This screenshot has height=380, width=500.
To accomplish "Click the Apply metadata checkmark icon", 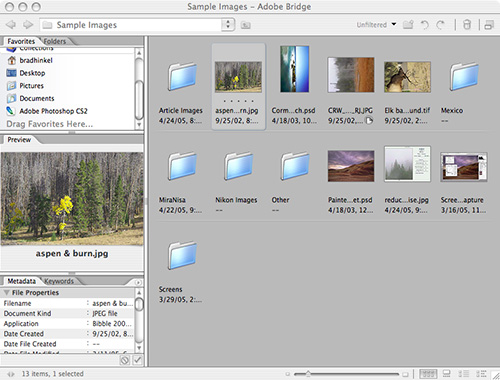I will click(137, 360).
